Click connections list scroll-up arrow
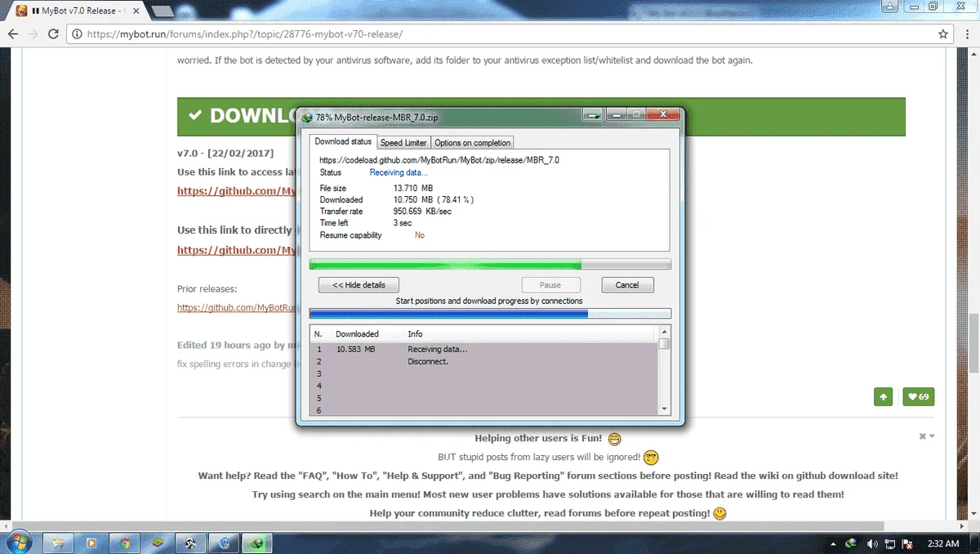The height and width of the screenshot is (554, 980). 664,332
